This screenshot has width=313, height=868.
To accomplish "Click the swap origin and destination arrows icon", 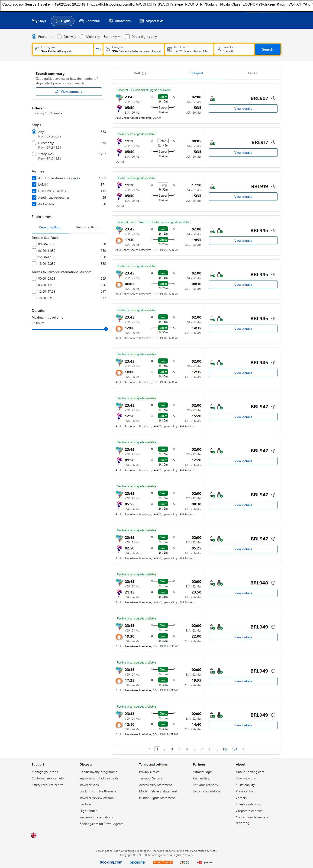I will (x=98, y=49).
